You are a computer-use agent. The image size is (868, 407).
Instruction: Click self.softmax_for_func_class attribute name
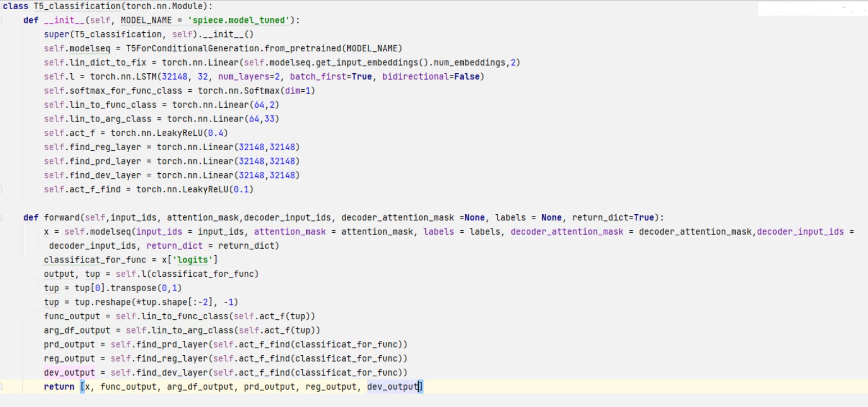[113, 91]
